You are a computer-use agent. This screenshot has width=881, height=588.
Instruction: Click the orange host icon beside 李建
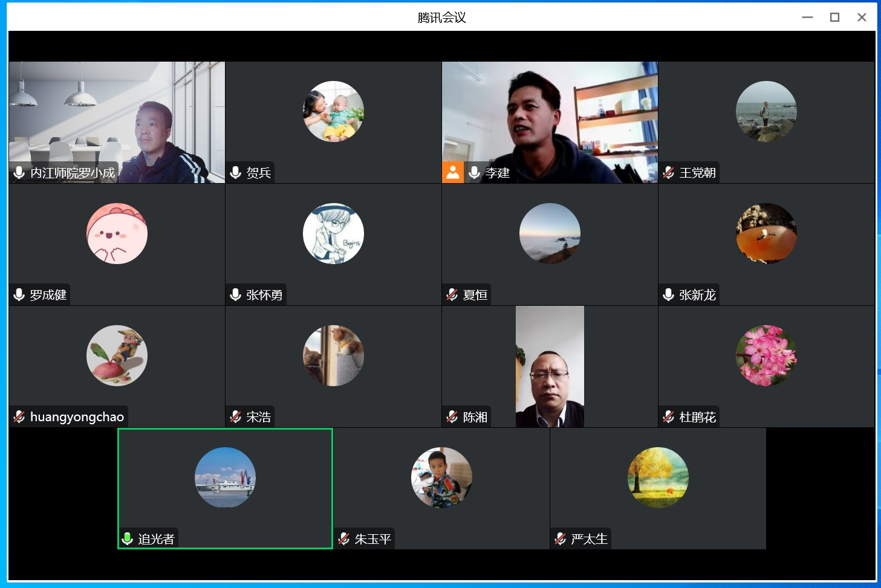pos(453,173)
